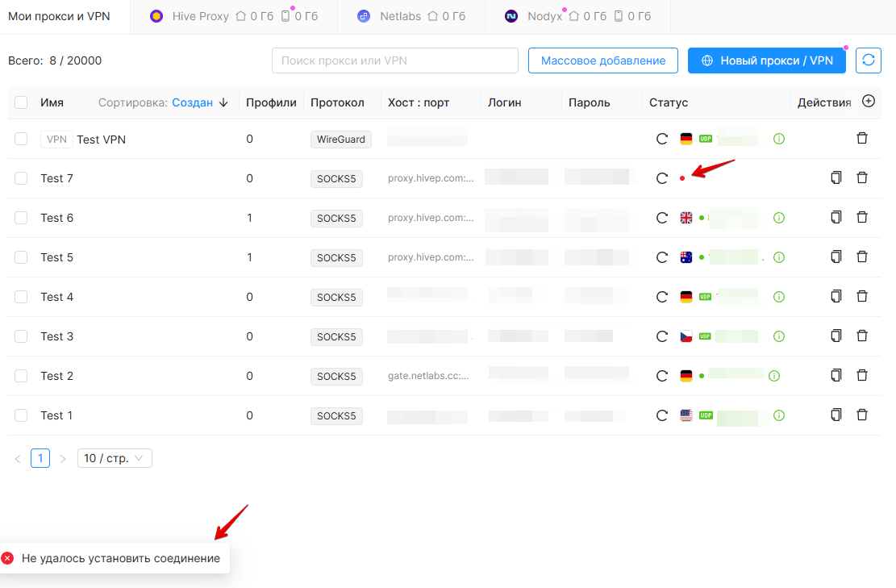Copy the Test 3 proxy
Screen dimensions: 896x588
coord(836,336)
